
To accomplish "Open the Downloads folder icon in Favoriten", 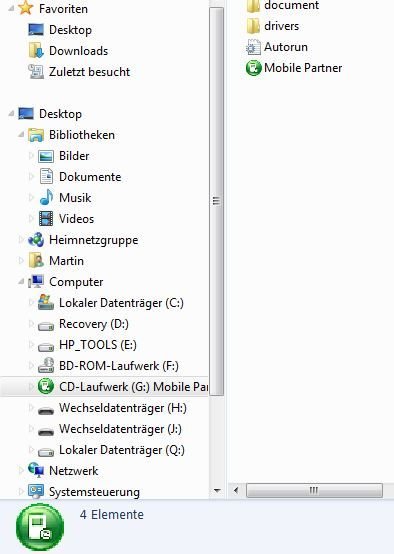I will coord(36,51).
